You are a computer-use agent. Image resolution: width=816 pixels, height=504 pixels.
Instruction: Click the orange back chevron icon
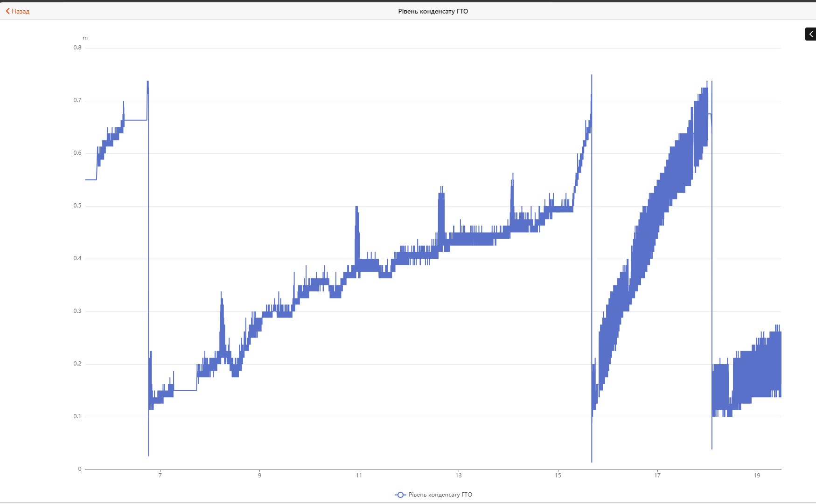pyautogui.click(x=7, y=11)
